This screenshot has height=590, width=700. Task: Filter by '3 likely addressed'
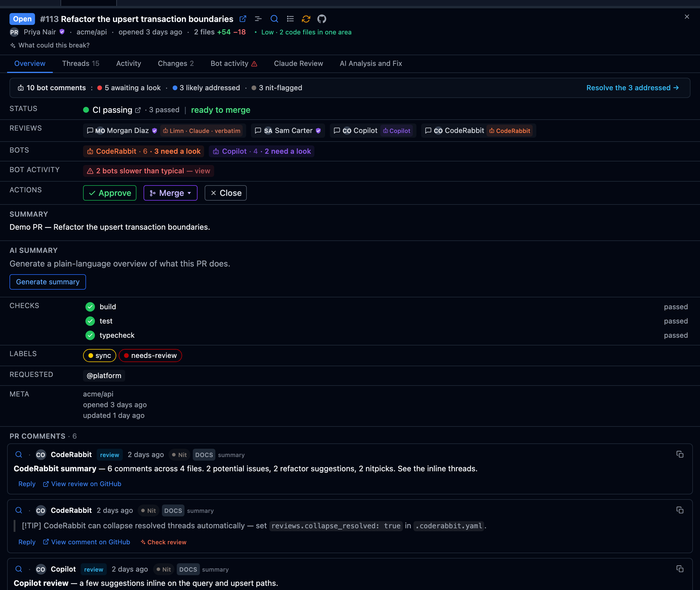pos(206,88)
